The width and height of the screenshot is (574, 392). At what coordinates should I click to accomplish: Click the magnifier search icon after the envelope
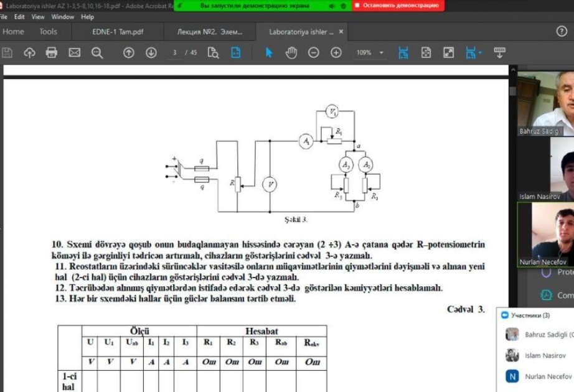pyautogui.click(x=97, y=53)
